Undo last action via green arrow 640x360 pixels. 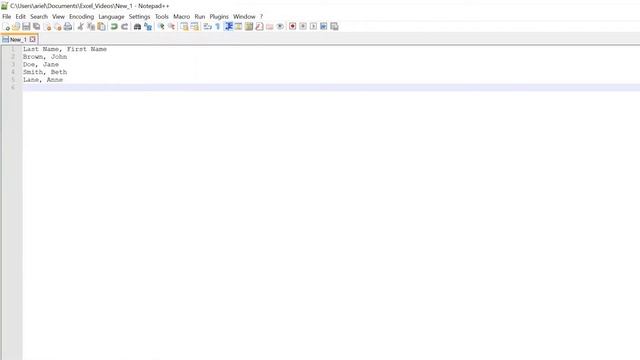[x=114, y=27]
